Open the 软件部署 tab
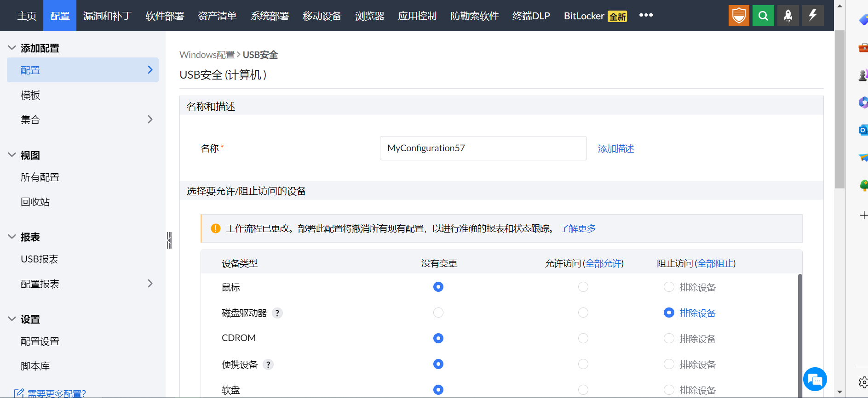Image resolution: width=868 pixels, height=398 pixels. 165,16
